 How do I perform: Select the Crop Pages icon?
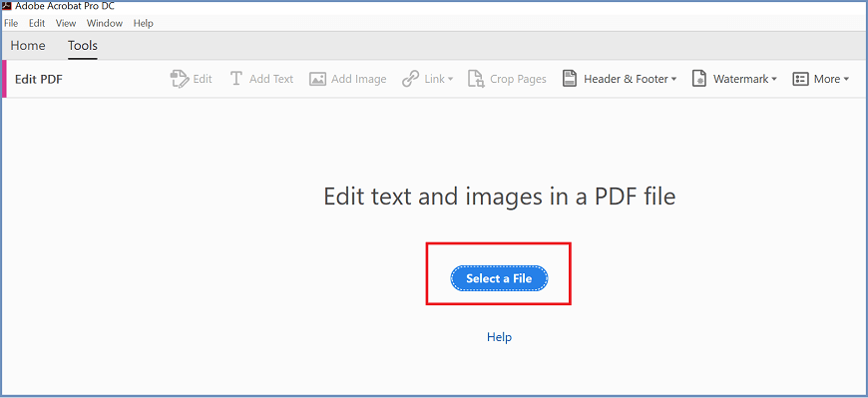coord(476,79)
